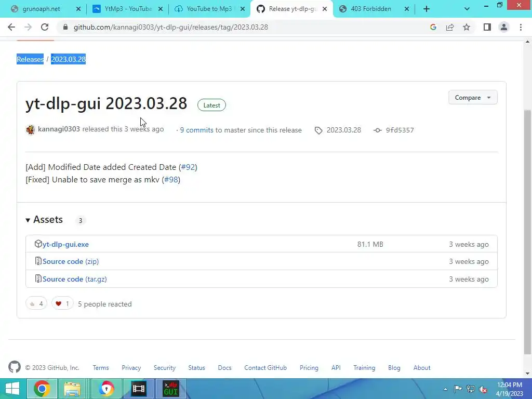Download Source code (zip)
Image resolution: width=532 pixels, height=399 pixels.
point(71,262)
